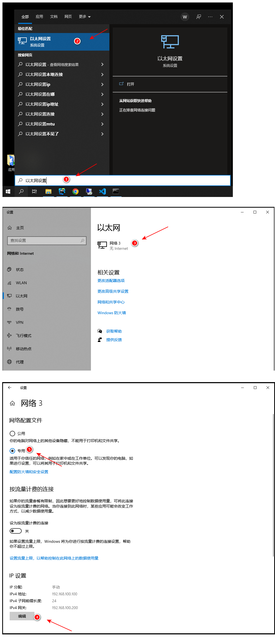Open the three-dots options in search panel
Viewport: 275px width, 644px height.
[x=210, y=17]
